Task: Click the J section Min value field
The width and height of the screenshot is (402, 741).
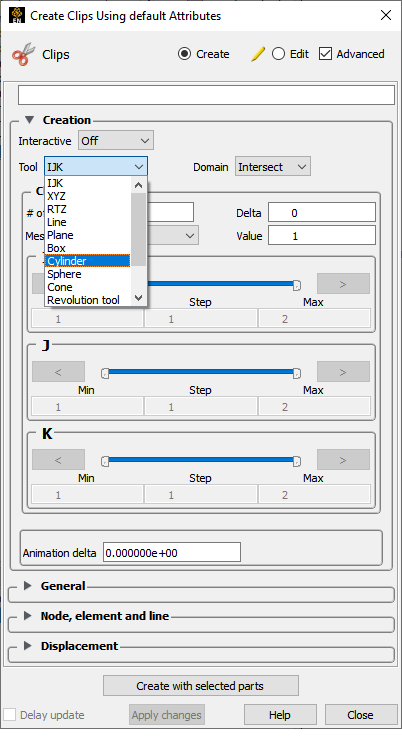Action: click(87, 407)
